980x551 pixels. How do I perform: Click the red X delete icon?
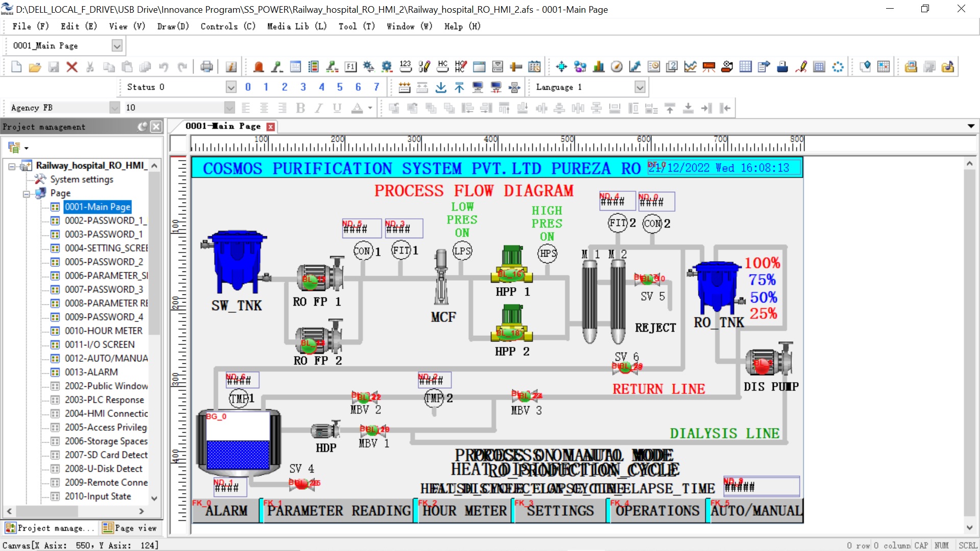tap(72, 67)
